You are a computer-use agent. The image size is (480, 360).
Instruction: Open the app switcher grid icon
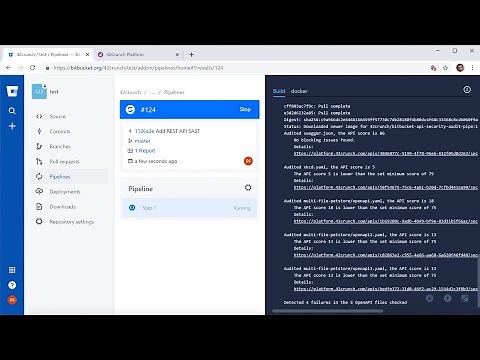pyautogui.click(x=12, y=270)
